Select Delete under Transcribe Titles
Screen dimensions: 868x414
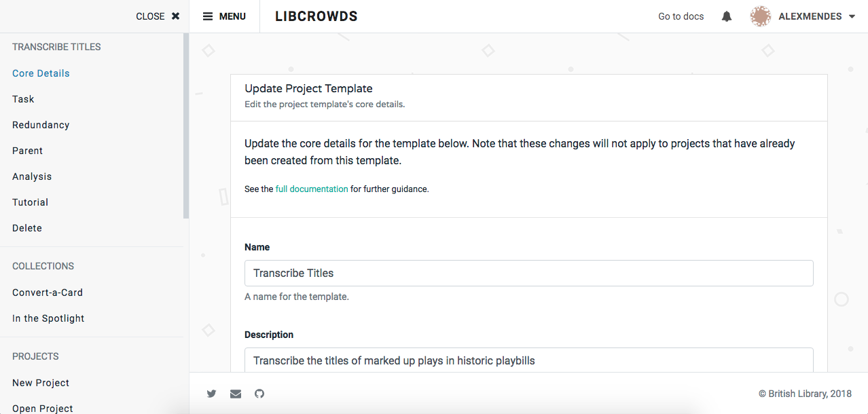[26, 227]
